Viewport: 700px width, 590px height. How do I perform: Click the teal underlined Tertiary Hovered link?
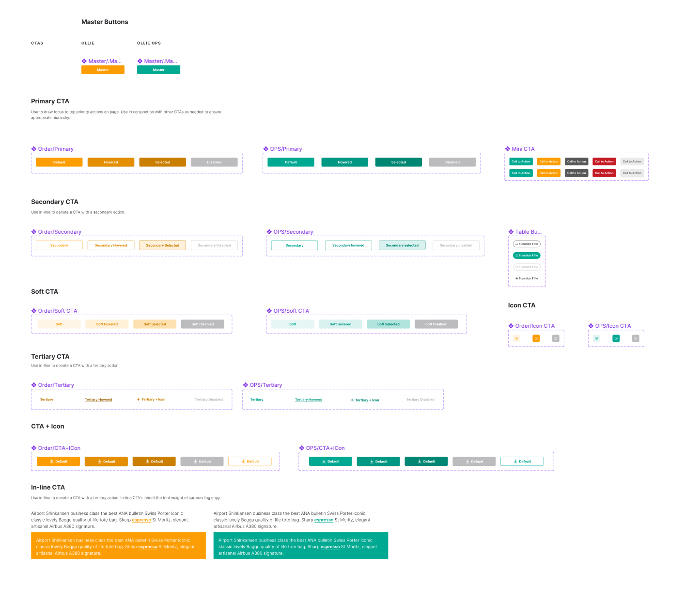click(x=309, y=399)
